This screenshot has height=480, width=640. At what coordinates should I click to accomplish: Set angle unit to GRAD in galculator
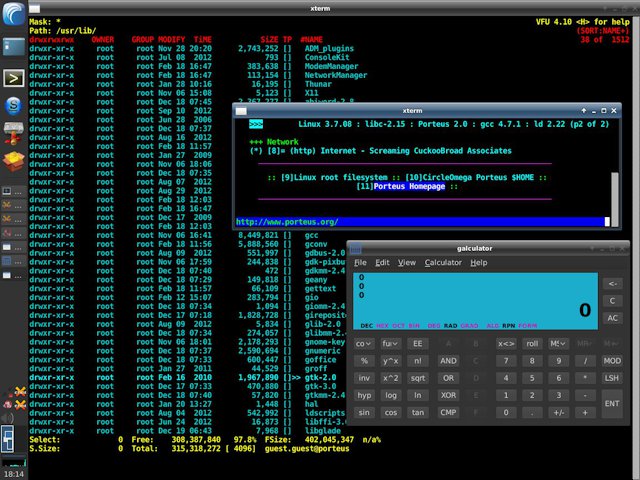pos(469,326)
